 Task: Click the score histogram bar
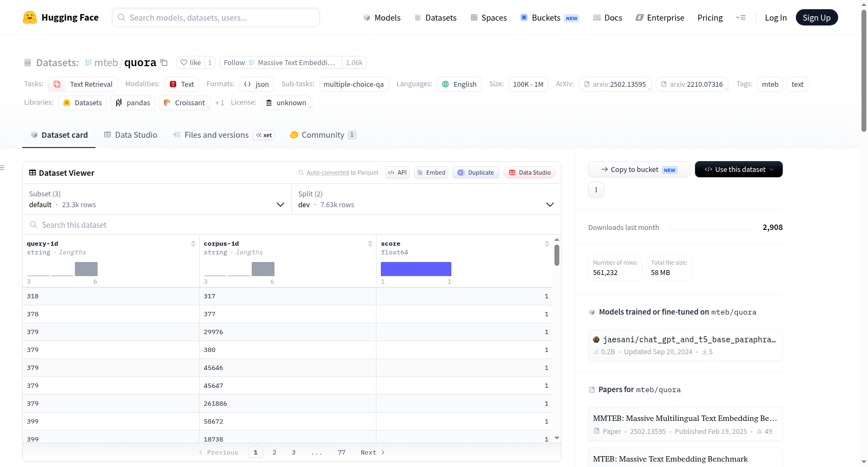pos(416,269)
